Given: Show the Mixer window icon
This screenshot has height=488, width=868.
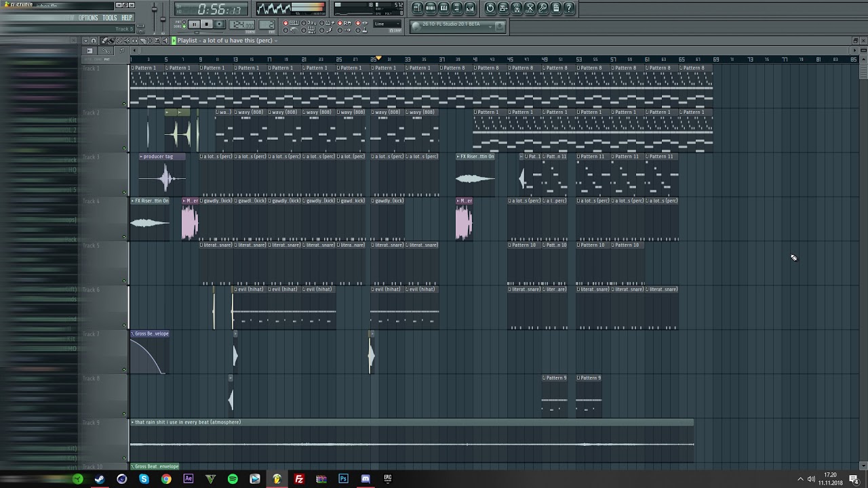Looking at the screenshot, I should click(469, 8).
